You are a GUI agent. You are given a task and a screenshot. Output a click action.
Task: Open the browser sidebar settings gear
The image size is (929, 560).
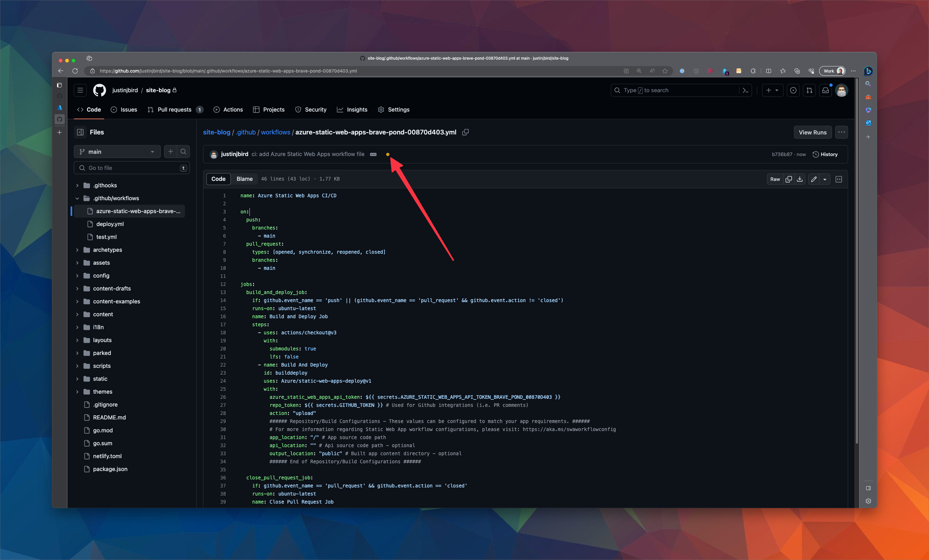coord(868,501)
